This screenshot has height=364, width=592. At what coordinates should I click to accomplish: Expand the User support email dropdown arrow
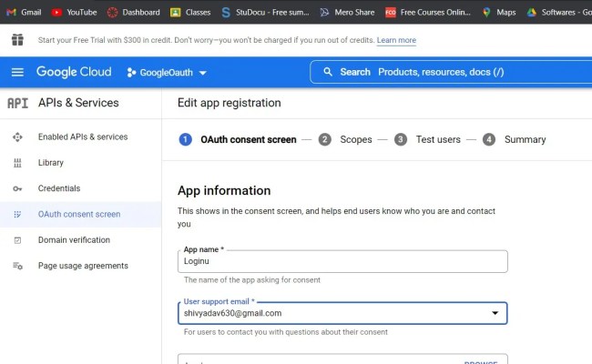pyautogui.click(x=495, y=313)
